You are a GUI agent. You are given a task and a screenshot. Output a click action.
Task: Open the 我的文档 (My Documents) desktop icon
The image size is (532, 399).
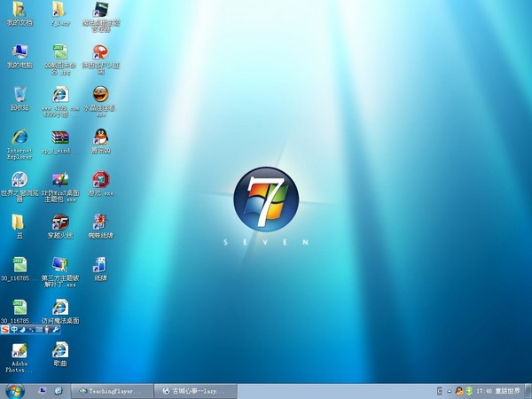[19, 11]
